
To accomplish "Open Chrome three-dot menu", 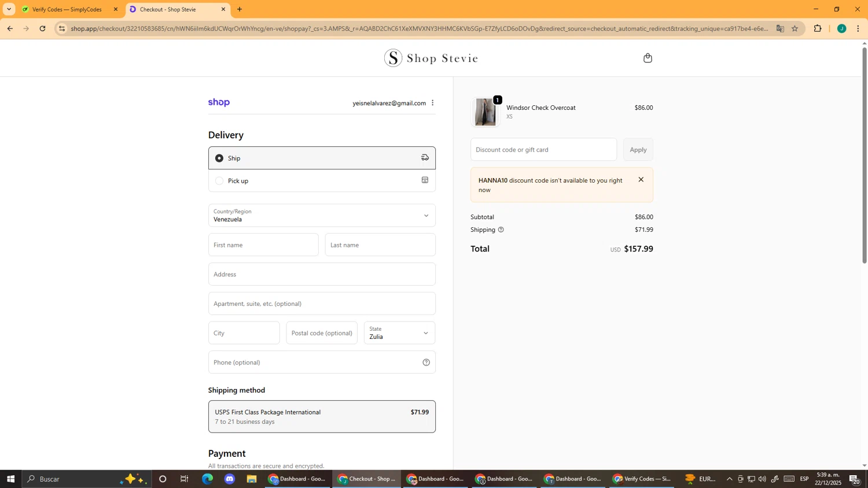I will 858,28.
